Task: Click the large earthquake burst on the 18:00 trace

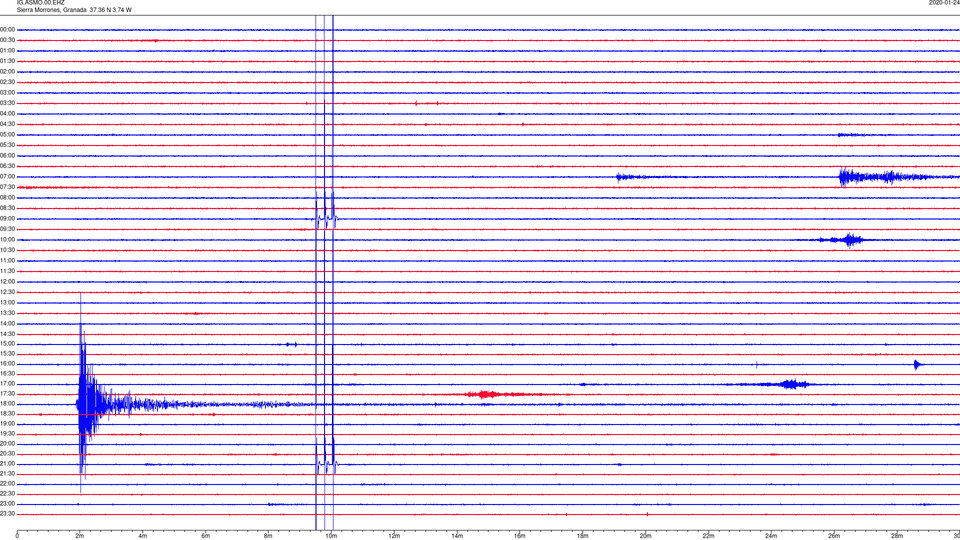Action: tap(89, 404)
